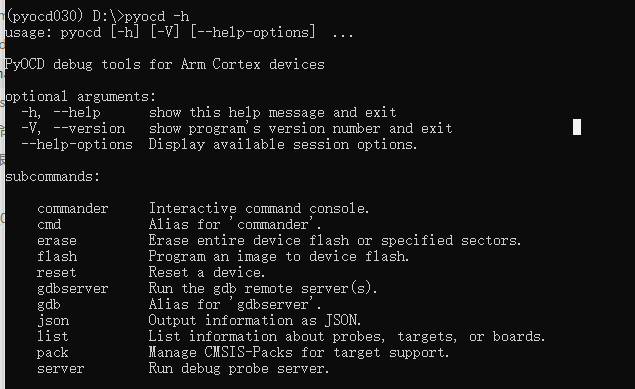
Task: Click the 'gdb' alias subcommand
Action: 49,304
